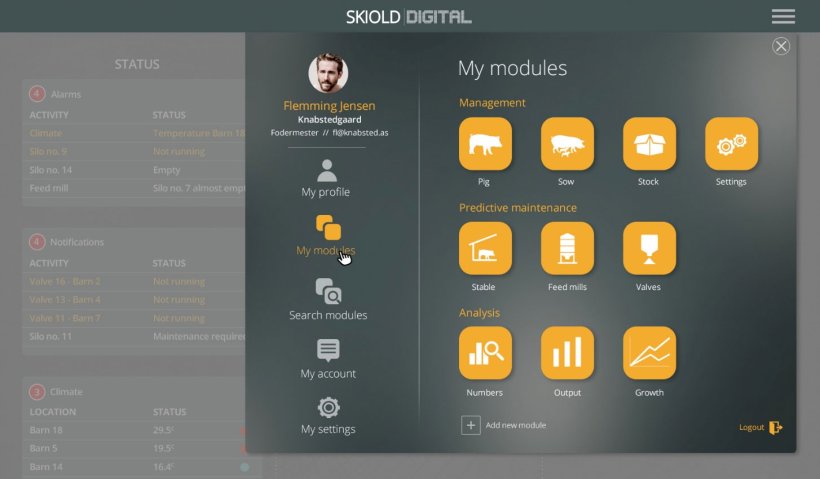Select the 'Barn 5' climate row

click(134, 449)
